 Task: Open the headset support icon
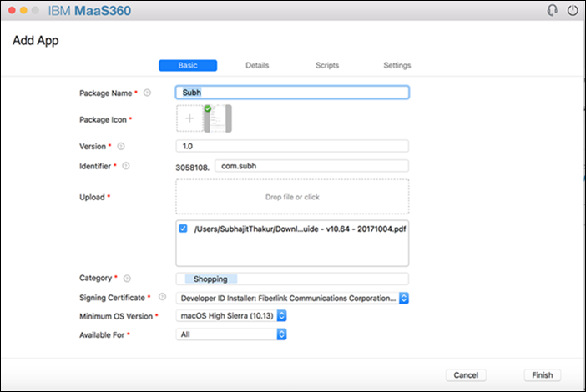tap(553, 11)
